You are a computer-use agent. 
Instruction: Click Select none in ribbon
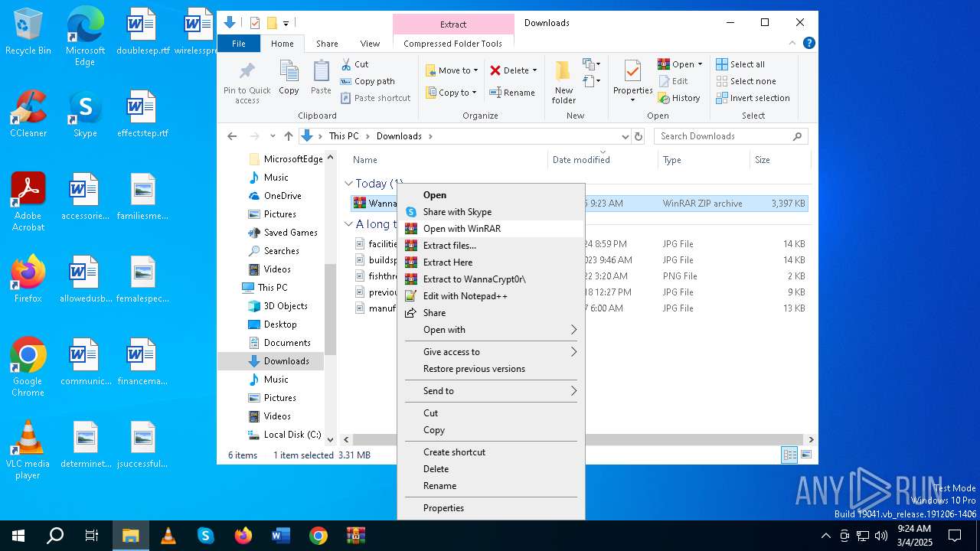pyautogui.click(x=746, y=81)
